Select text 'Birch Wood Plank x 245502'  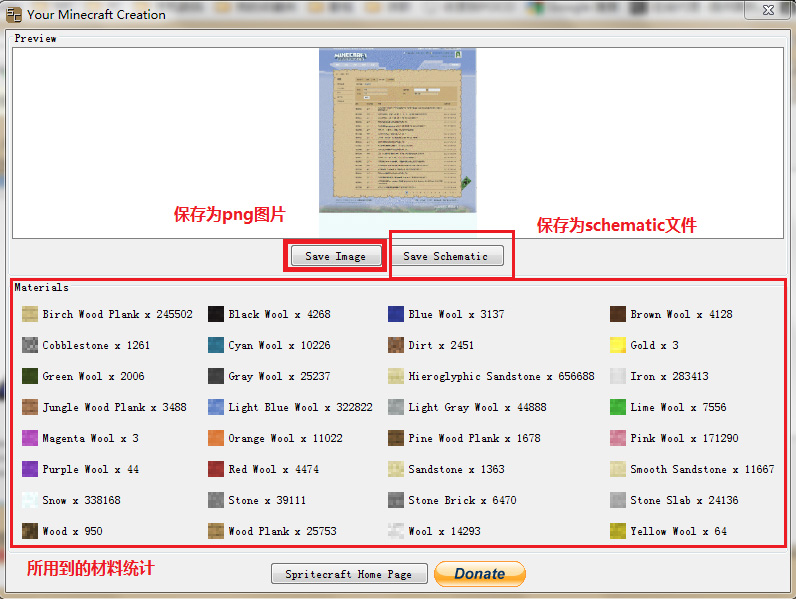117,314
